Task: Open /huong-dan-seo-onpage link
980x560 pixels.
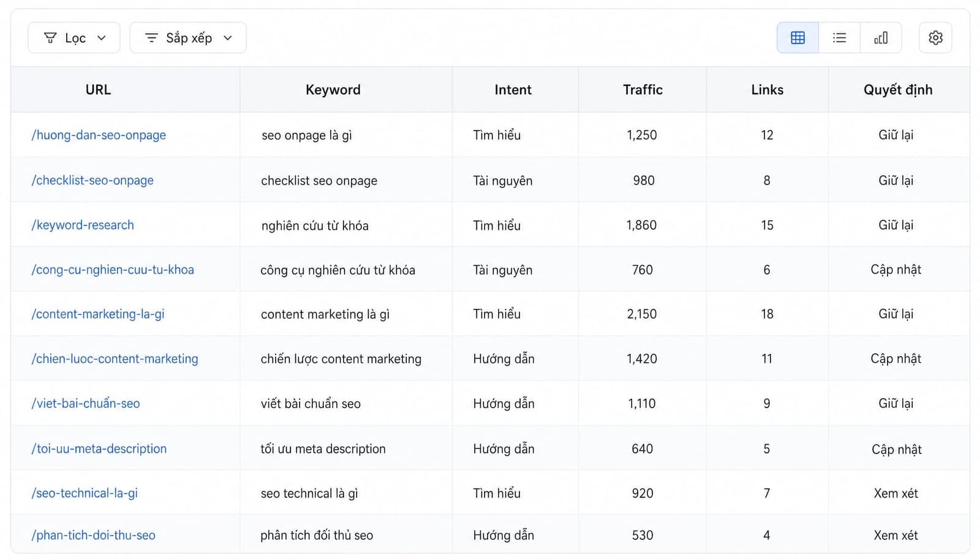Action: [x=99, y=135]
